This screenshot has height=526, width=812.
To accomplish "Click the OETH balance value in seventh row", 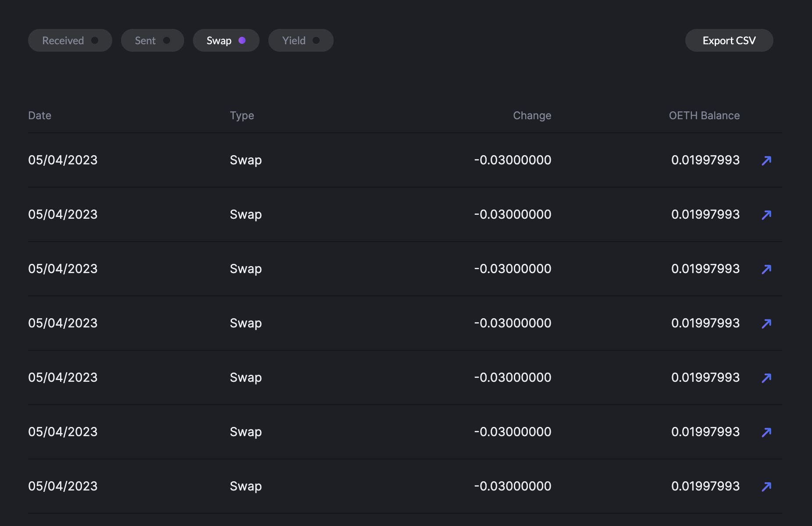I will point(705,486).
